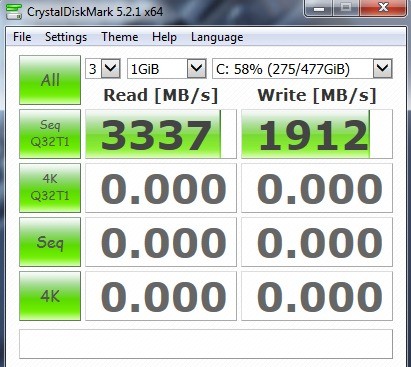Click the 4K write value 0.000
The image size is (411, 367).
tap(317, 296)
